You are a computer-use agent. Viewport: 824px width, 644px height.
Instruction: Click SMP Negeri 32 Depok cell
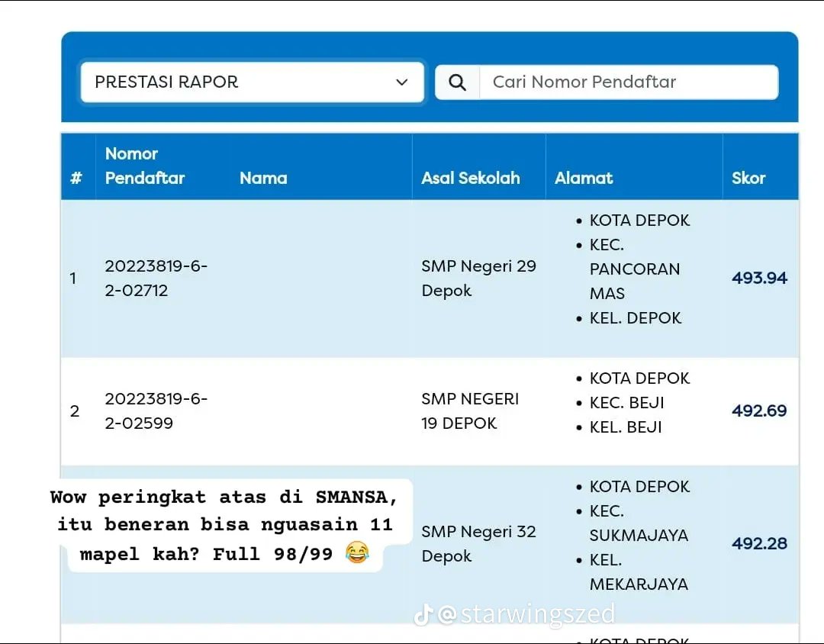(x=478, y=543)
